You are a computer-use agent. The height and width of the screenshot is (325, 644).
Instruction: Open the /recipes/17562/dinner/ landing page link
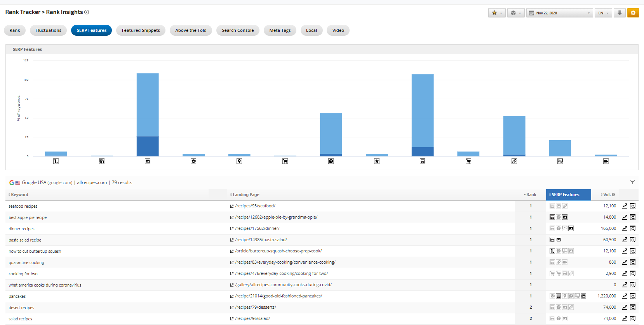pos(257,229)
